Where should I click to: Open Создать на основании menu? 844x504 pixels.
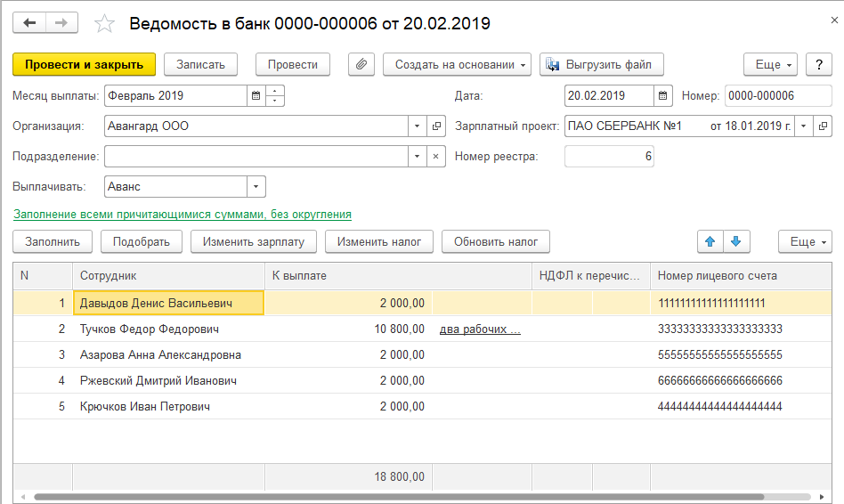[x=457, y=65]
